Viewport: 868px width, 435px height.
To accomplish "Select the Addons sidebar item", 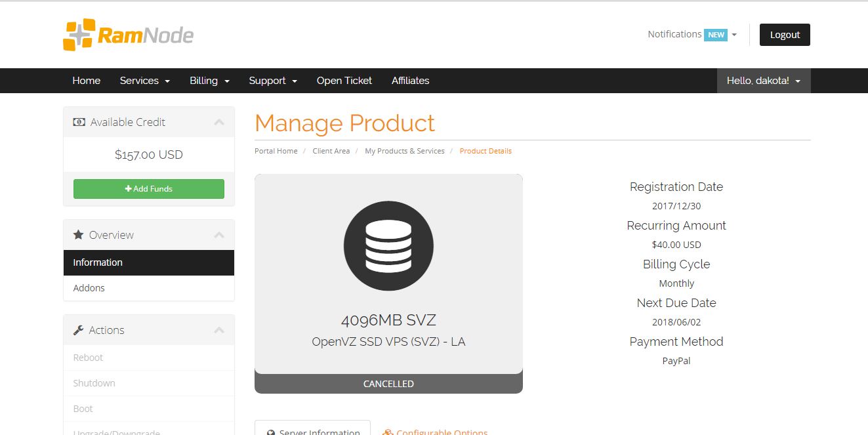I will click(x=149, y=288).
